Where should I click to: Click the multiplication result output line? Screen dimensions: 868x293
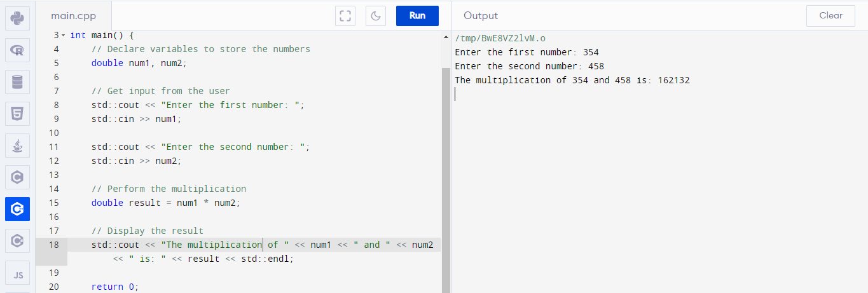[572, 80]
